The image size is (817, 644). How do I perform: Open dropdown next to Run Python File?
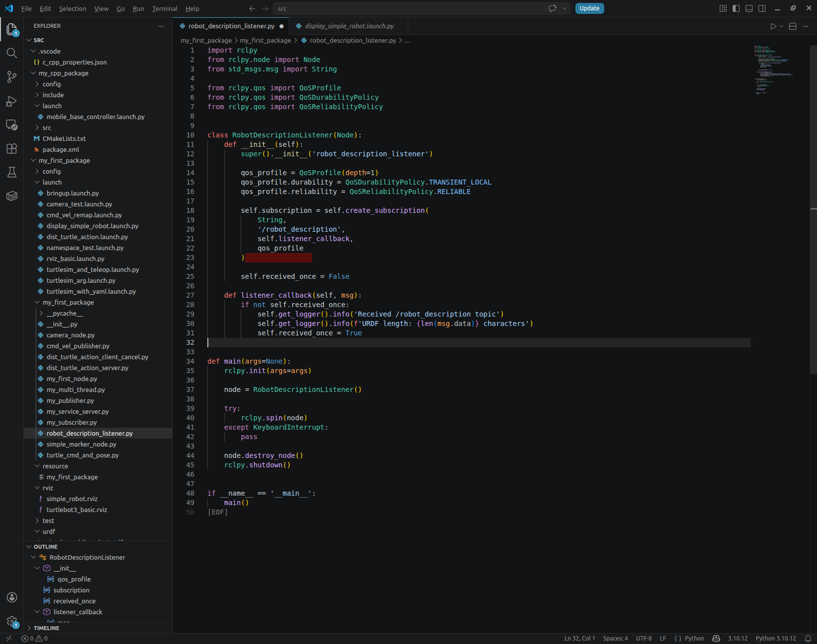[781, 26]
